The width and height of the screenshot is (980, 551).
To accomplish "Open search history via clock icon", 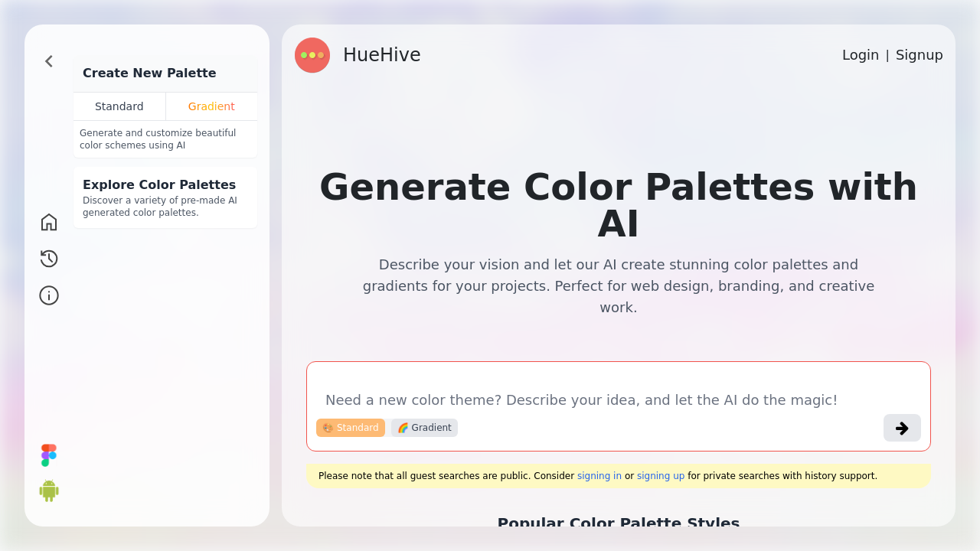I will 48,259.
